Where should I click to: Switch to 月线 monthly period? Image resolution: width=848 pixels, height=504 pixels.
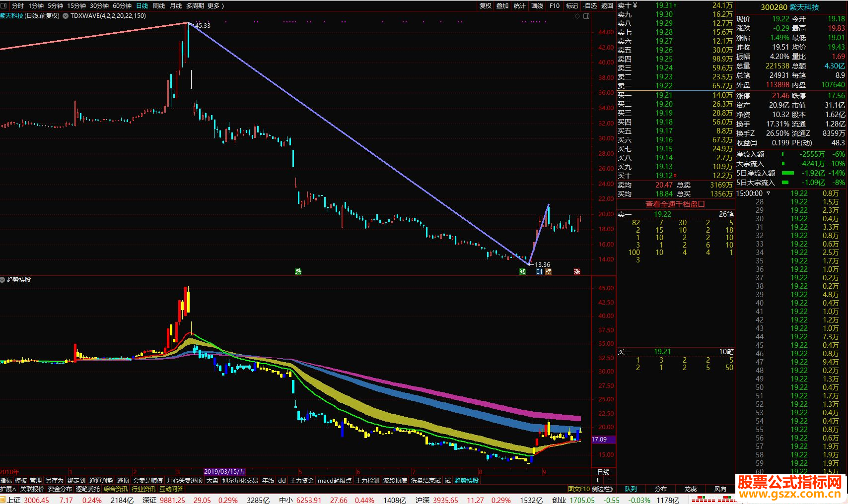[x=176, y=6]
